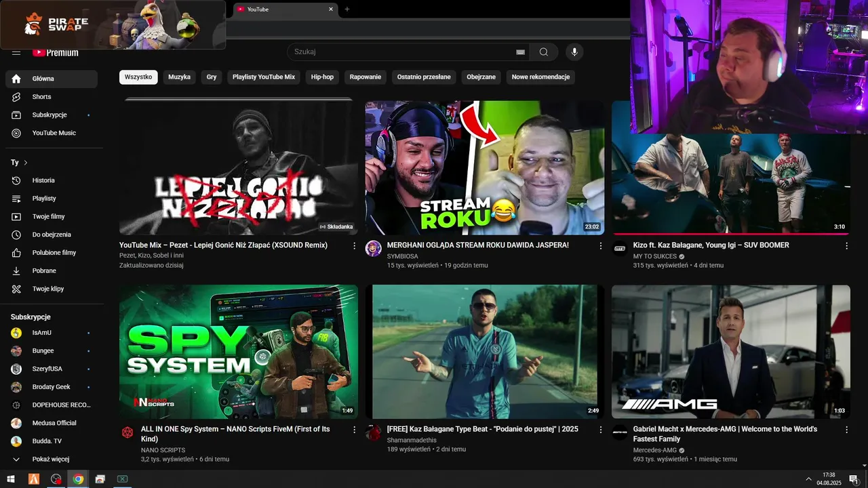Expand the Ty section chevron
The width and height of the screenshot is (868, 488).
coord(26,163)
